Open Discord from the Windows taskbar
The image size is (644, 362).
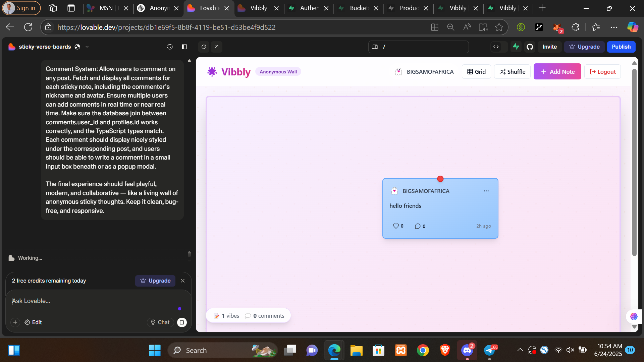pos(467,351)
